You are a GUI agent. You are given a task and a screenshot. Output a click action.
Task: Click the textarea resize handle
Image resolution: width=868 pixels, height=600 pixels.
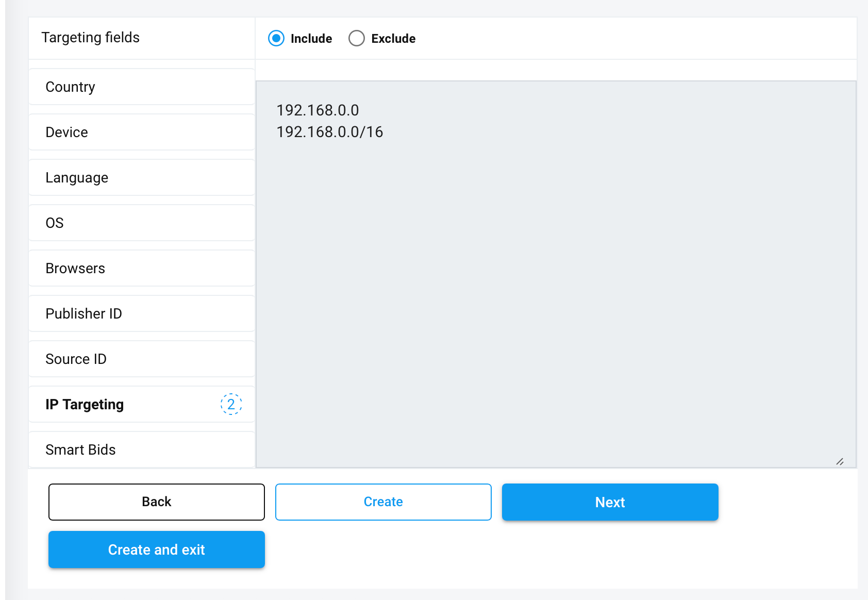click(x=840, y=461)
